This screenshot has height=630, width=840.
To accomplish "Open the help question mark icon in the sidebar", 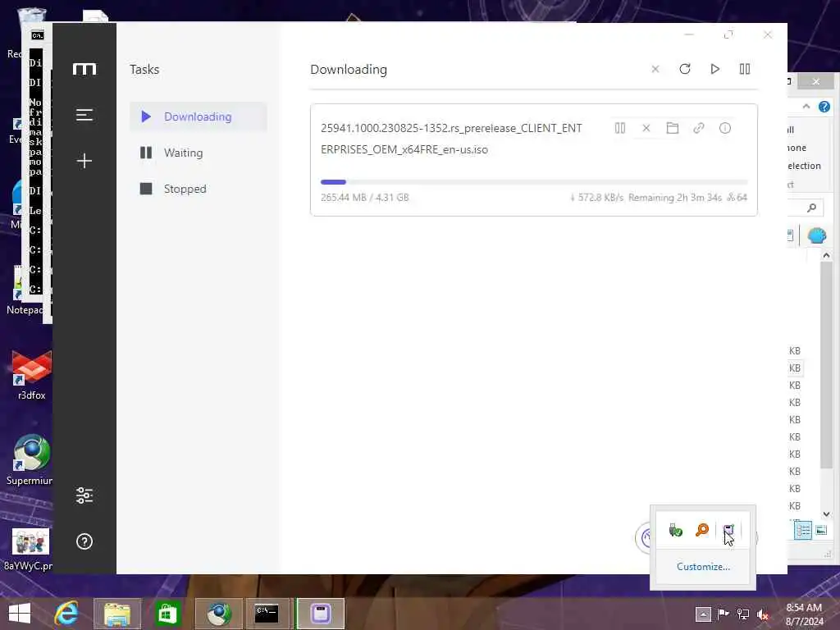I will click(x=84, y=541).
